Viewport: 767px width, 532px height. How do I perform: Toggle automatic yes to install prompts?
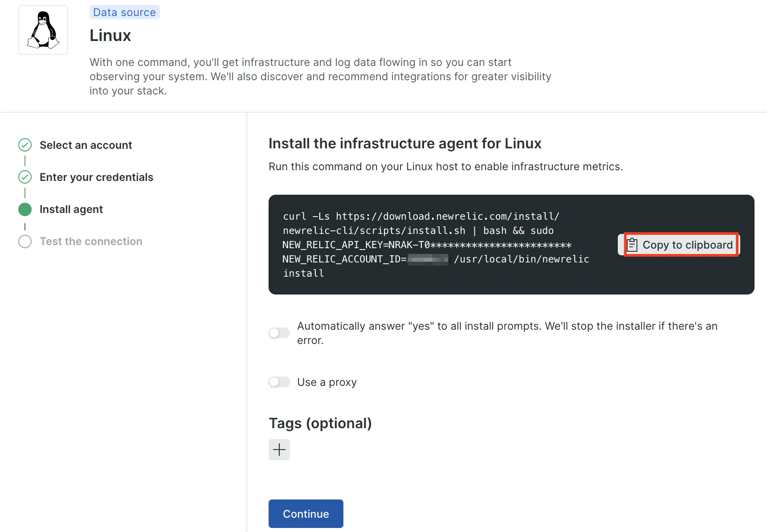click(x=279, y=333)
